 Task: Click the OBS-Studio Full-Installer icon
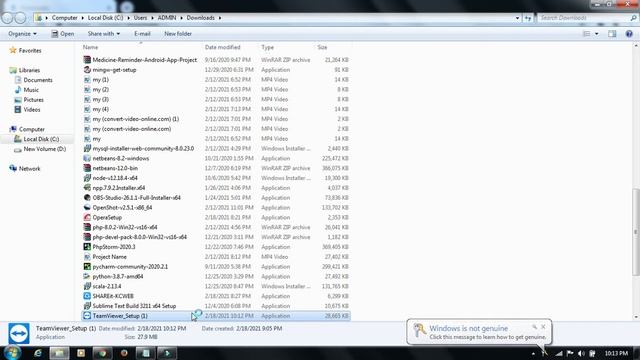[x=87, y=198]
